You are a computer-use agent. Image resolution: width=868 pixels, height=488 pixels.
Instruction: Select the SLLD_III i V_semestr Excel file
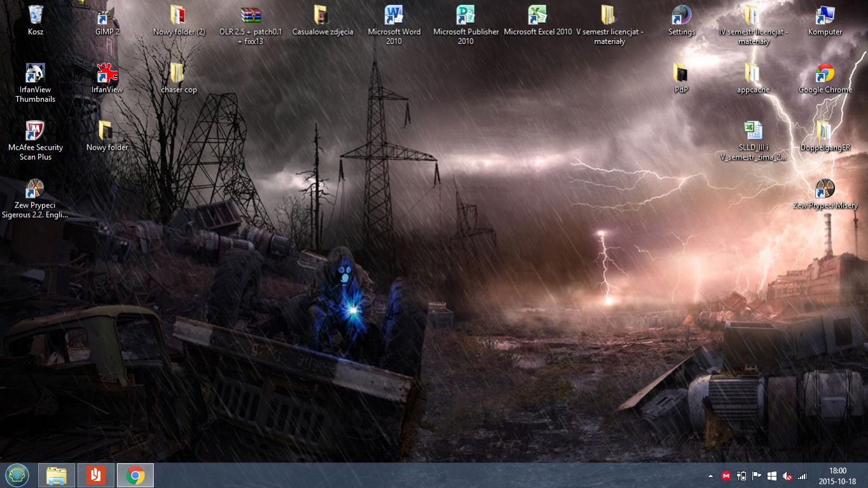[754, 141]
